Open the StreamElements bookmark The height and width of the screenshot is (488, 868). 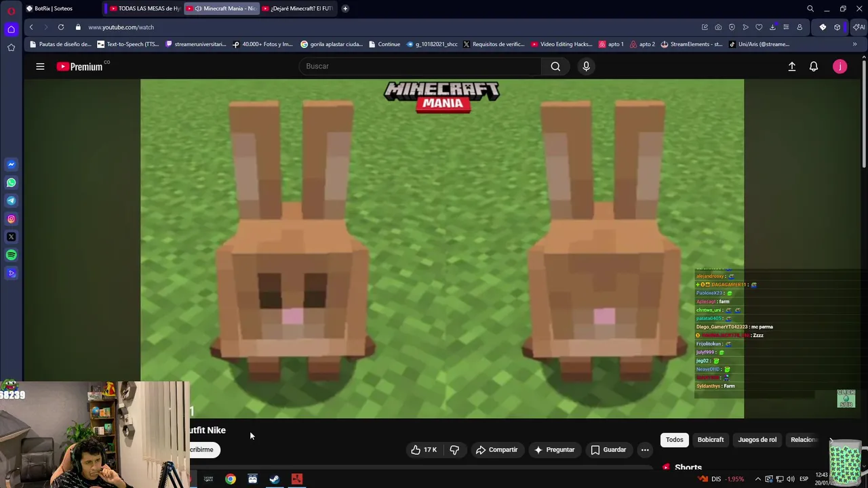pos(692,44)
